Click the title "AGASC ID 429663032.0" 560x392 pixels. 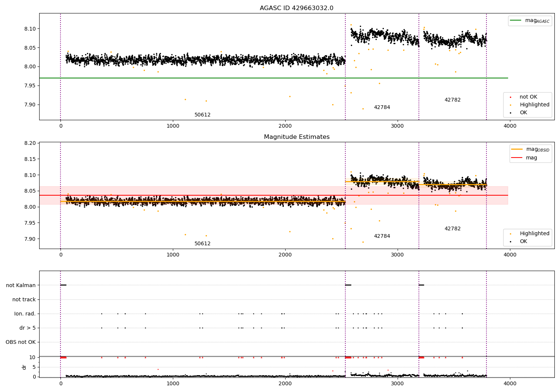click(x=296, y=8)
